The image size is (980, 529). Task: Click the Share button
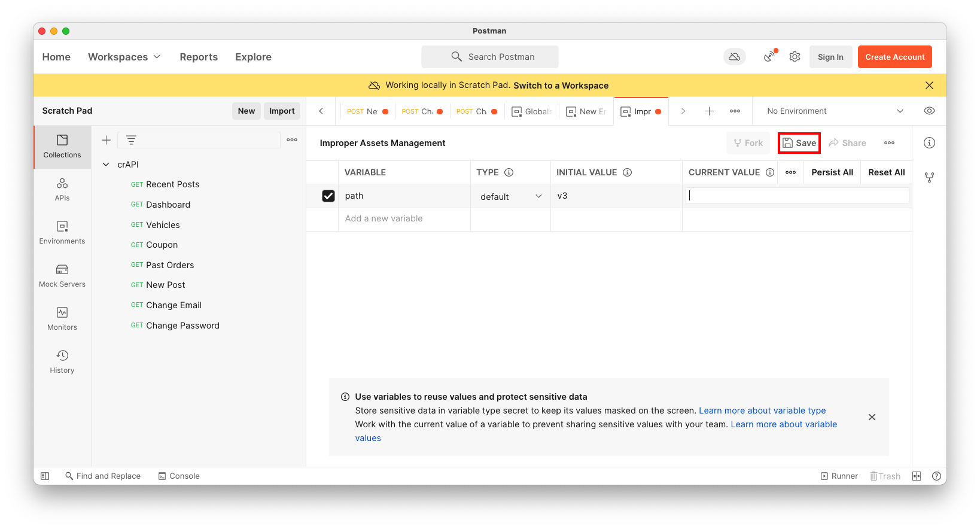[847, 143]
